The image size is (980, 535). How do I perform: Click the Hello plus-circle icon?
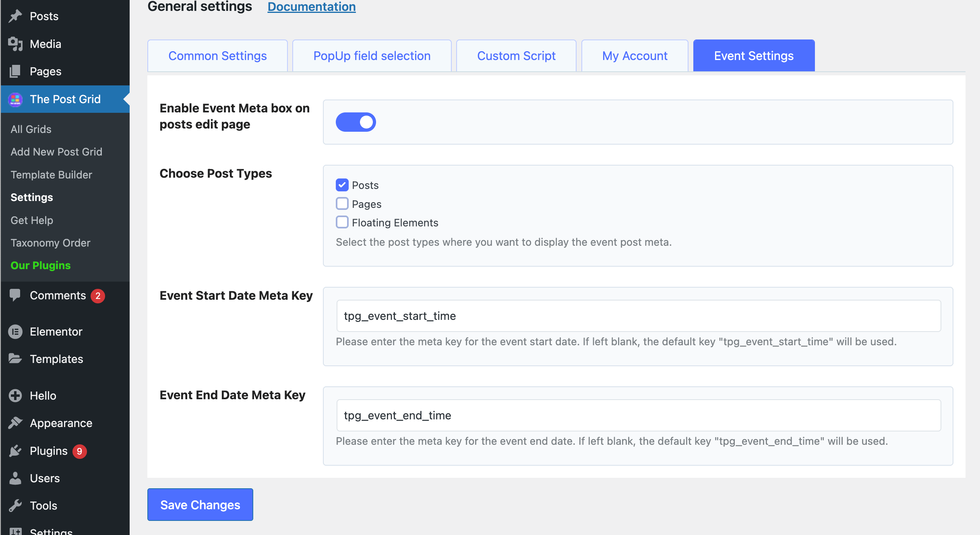point(15,396)
